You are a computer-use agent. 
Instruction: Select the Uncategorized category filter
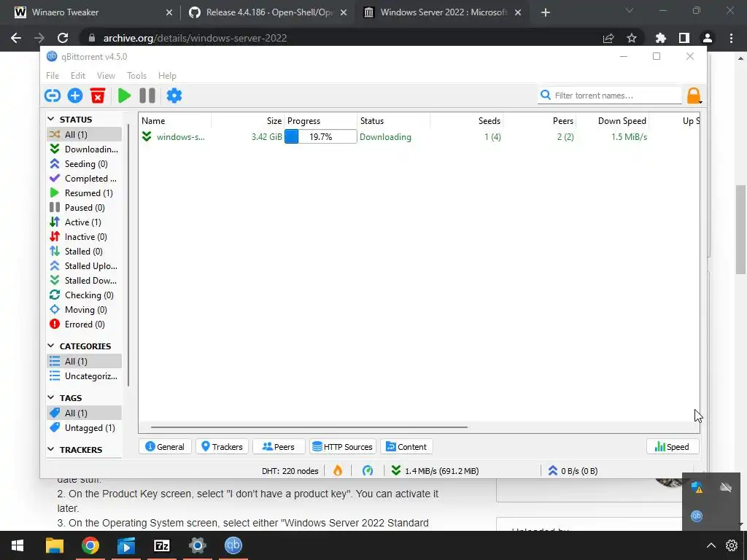85,376
